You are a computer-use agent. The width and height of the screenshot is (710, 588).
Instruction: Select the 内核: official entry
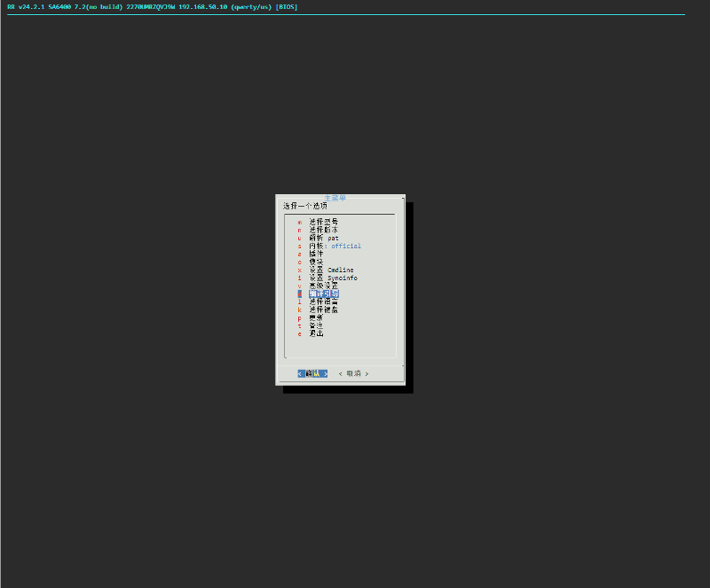point(335,246)
